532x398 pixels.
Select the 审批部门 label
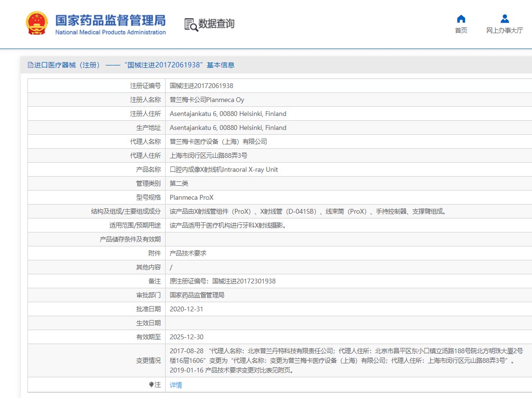pos(148,295)
